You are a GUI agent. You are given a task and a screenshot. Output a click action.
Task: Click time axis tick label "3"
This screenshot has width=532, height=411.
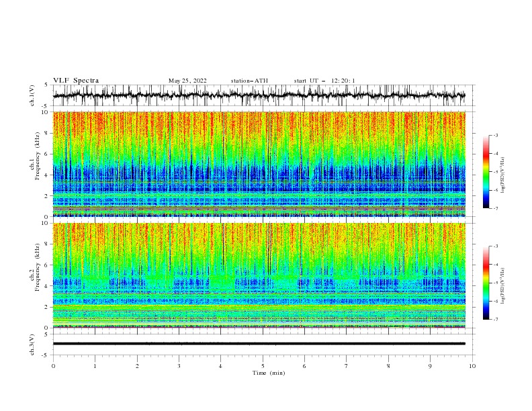pyautogui.click(x=179, y=366)
